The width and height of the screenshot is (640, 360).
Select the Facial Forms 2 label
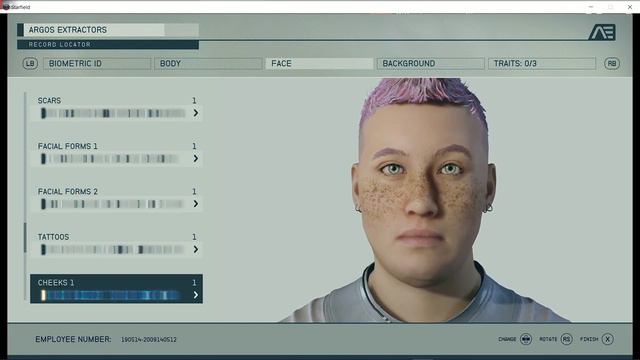68,191
